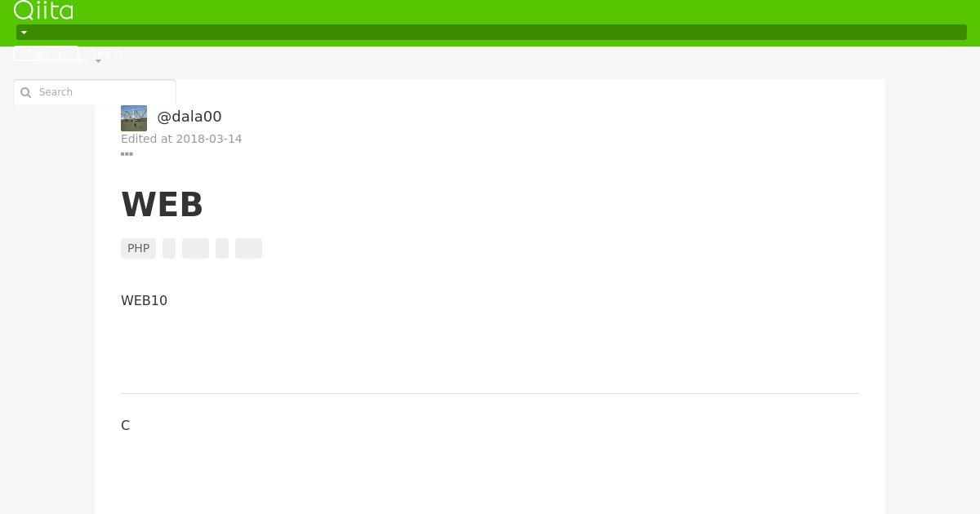Open the author avatar thumbnail
This screenshot has width=980, height=514.
[x=134, y=118]
